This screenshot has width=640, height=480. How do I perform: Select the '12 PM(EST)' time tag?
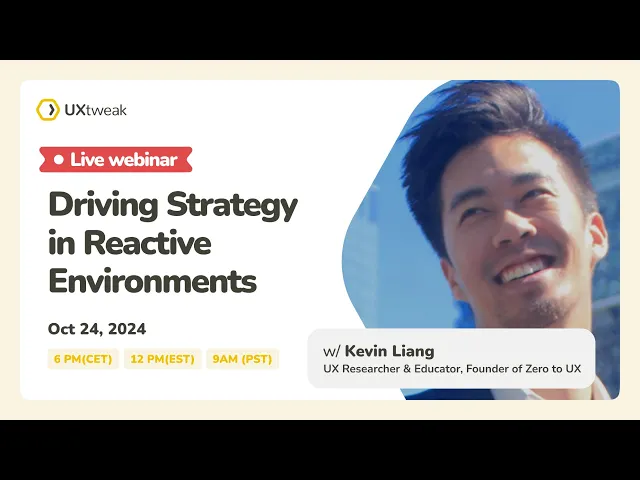coord(162,359)
